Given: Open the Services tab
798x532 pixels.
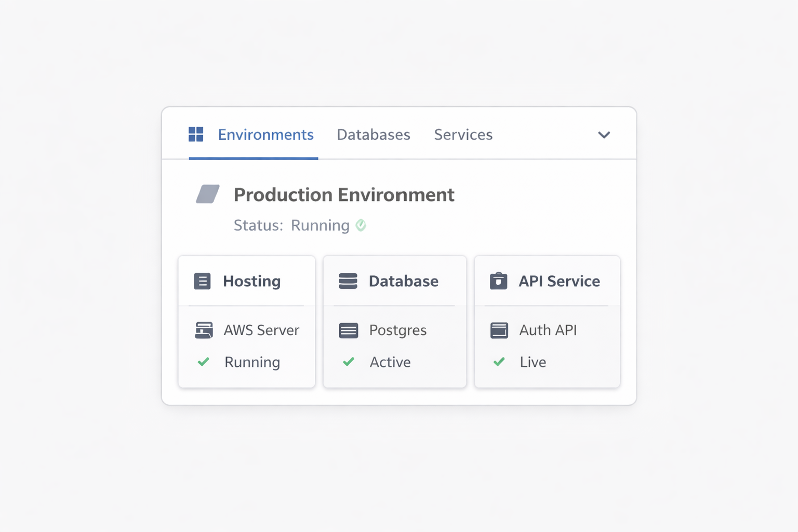Looking at the screenshot, I should (x=463, y=135).
